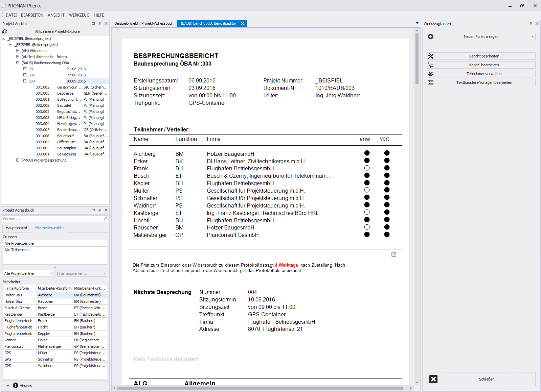Click the Hinweis warning icon
Image resolution: width=541 pixels, height=392 pixels.
[16, 385]
